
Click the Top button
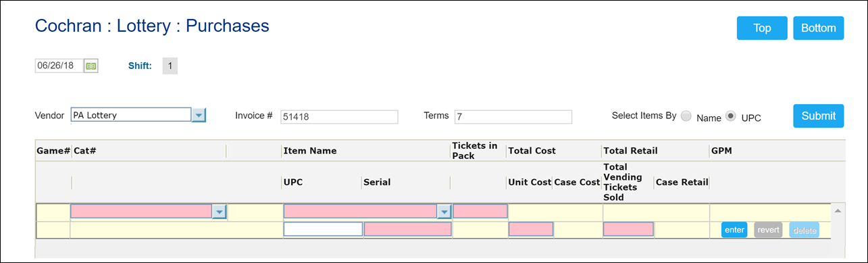point(762,28)
